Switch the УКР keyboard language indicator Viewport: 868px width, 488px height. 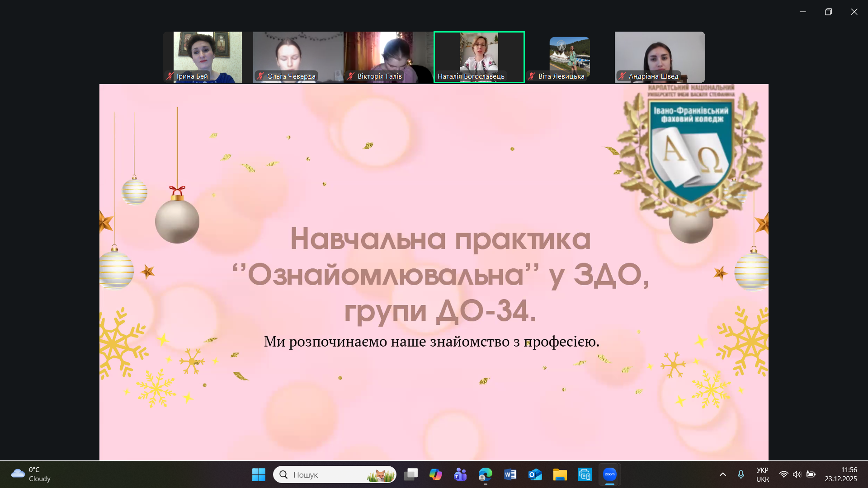(762, 474)
